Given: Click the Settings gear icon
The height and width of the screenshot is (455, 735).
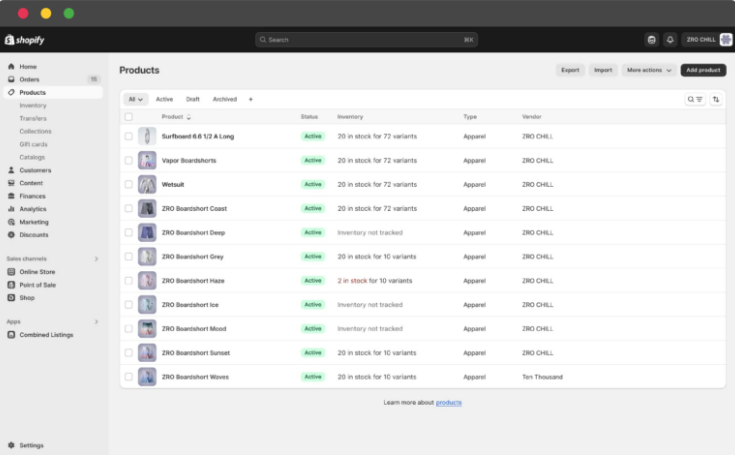Looking at the screenshot, I should (11, 445).
